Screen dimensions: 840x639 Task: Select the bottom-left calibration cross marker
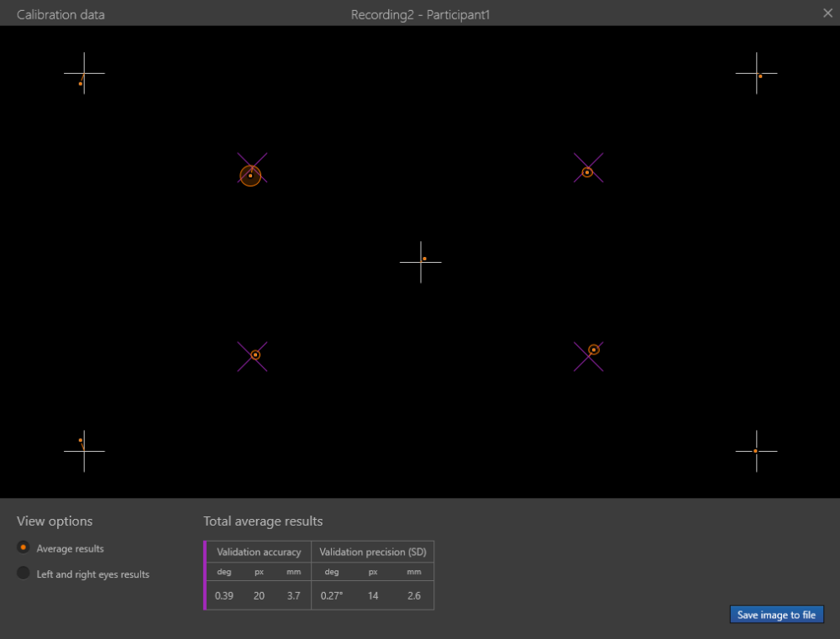pos(84,451)
